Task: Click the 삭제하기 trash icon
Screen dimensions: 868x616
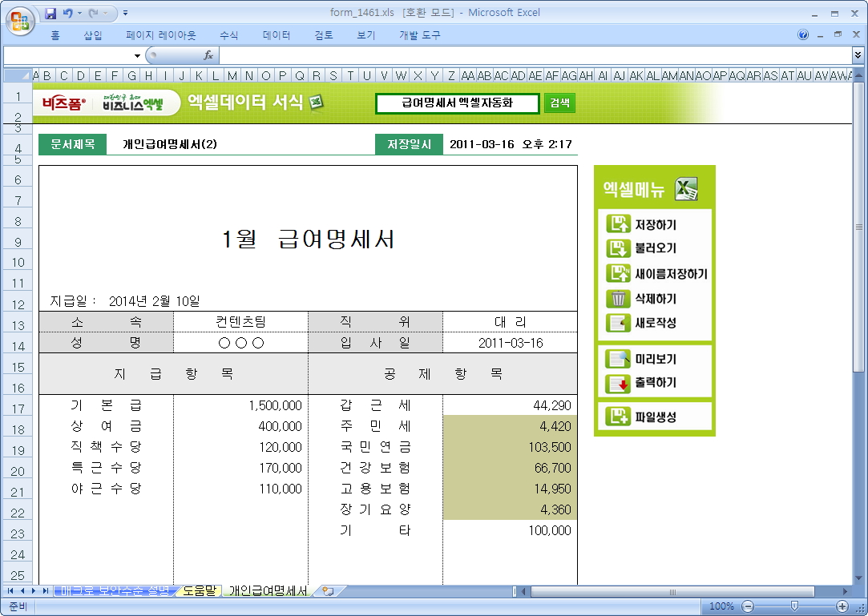Action: (618, 298)
